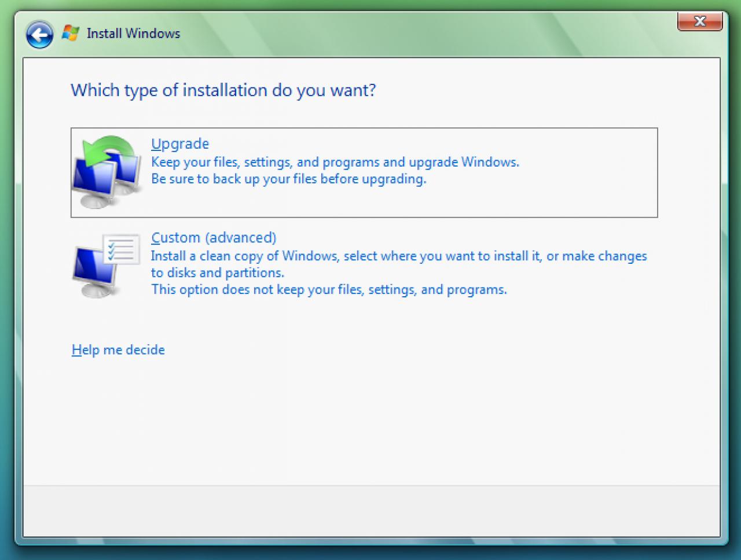Close the Install Windows dialog
741x560 pixels.
point(700,21)
